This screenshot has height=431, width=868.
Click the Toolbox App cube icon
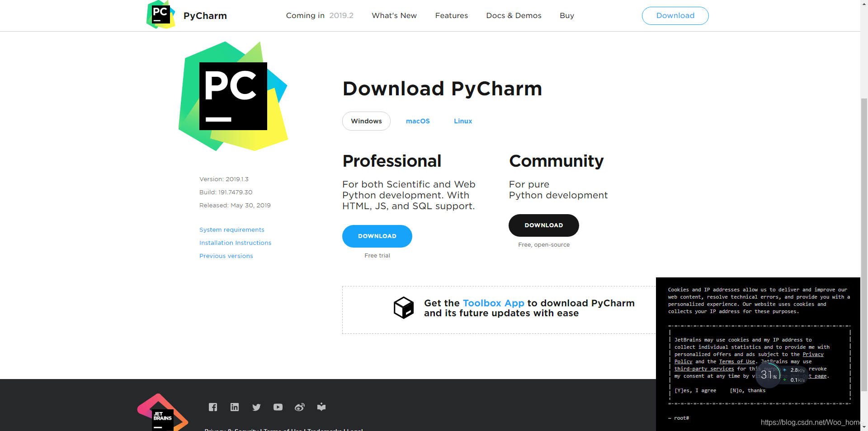[x=404, y=308]
